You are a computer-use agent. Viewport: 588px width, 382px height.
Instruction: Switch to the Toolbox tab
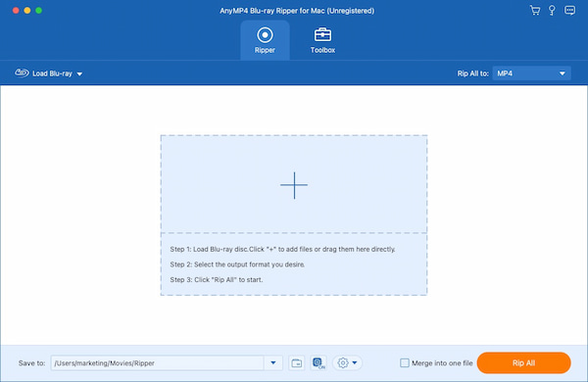click(x=322, y=40)
